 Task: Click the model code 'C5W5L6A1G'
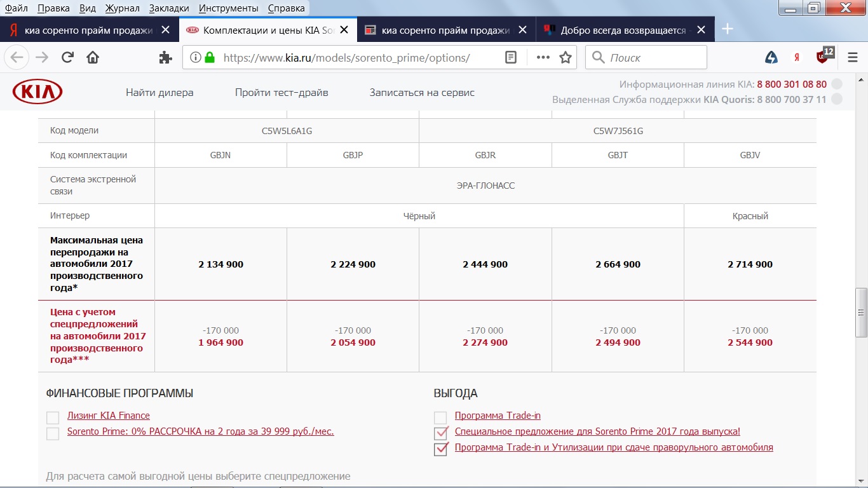(x=287, y=131)
